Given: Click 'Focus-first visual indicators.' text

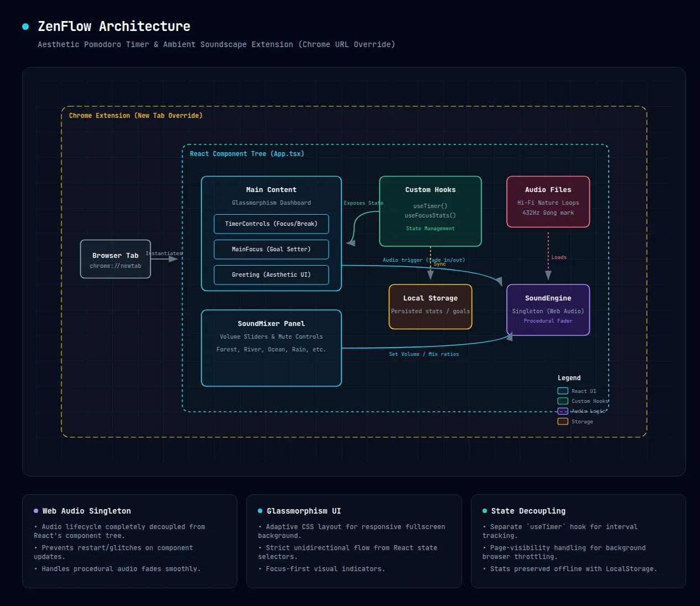Looking at the screenshot, I should click(325, 569).
